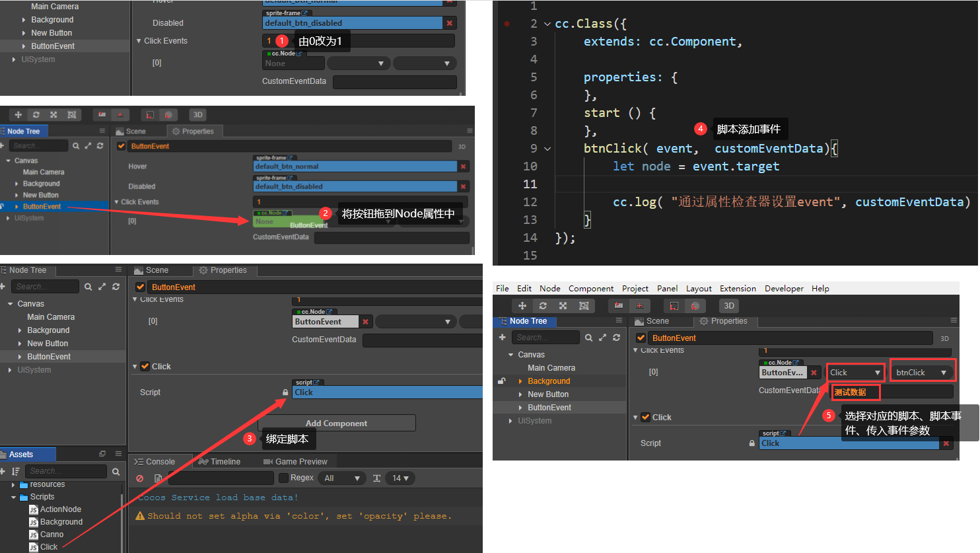This screenshot has width=980, height=553.
Task: Click the lock icon next to Script
Action: [x=285, y=392]
